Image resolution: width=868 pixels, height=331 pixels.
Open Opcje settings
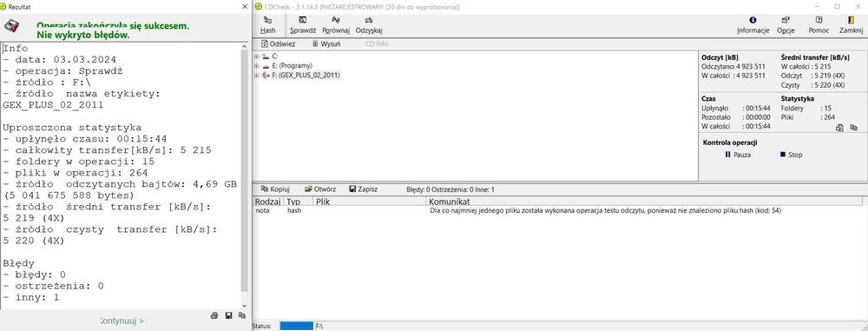pos(786,25)
